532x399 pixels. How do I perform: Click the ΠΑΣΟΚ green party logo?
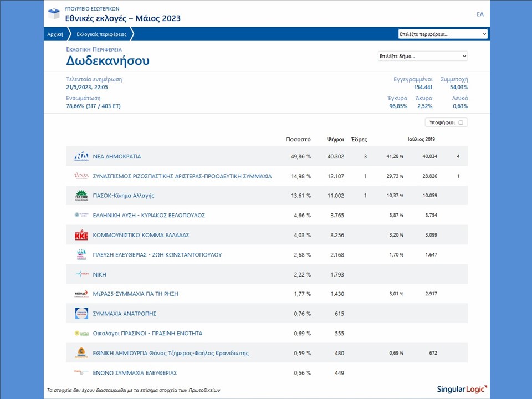pos(81,196)
